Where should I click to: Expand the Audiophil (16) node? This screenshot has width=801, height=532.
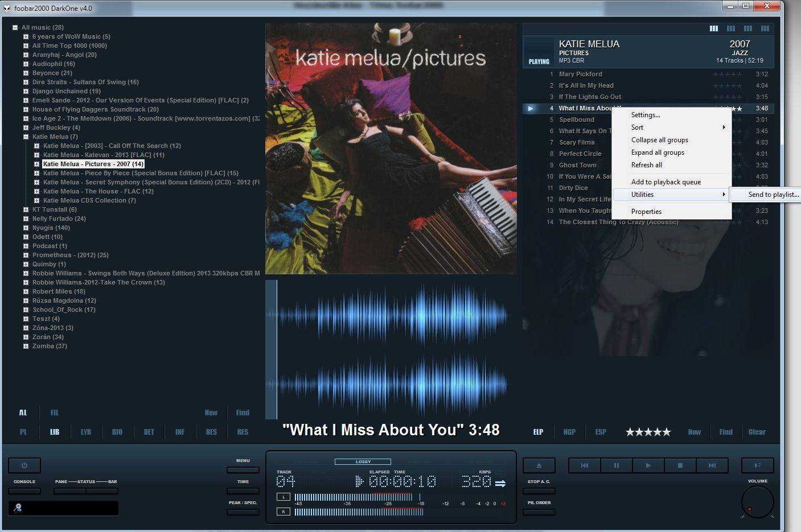[x=26, y=64]
